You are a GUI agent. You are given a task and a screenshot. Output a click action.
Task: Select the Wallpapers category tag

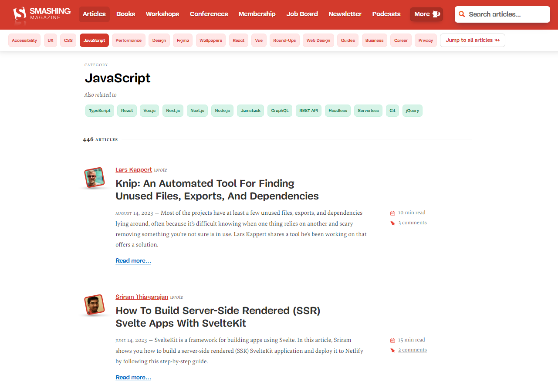click(211, 41)
